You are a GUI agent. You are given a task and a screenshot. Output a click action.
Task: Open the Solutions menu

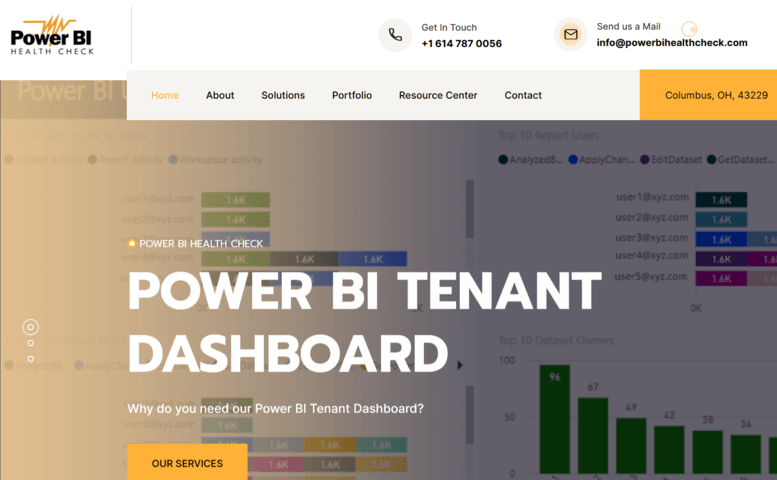pos(283,95)
